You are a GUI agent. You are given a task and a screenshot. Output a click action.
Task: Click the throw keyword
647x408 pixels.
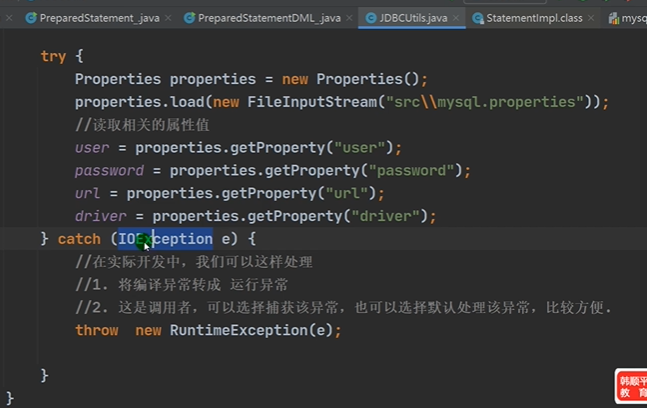(x=97, y=330)
